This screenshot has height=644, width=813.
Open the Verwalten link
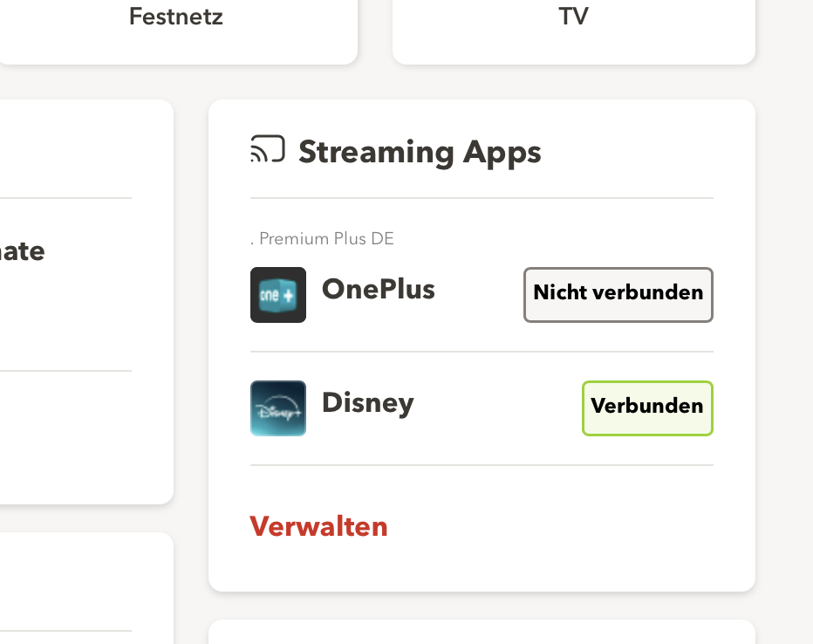point(318,526)
